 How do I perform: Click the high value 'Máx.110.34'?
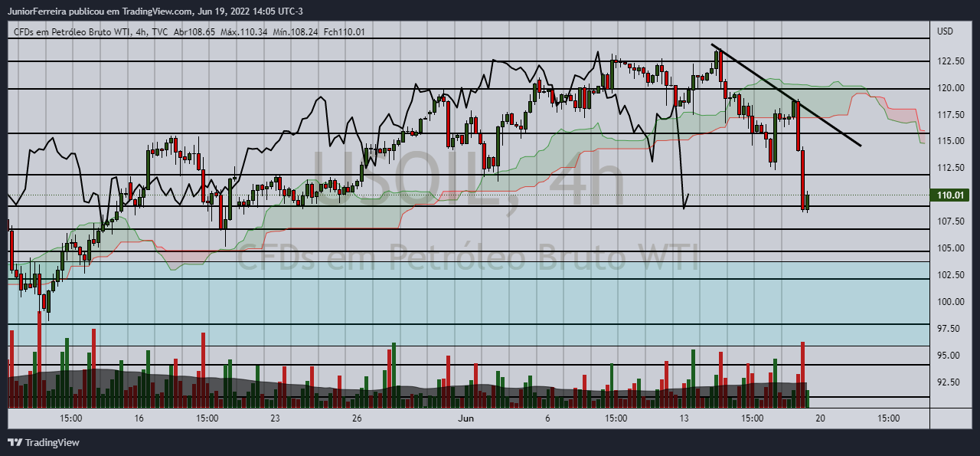click(x=243, y=31)
